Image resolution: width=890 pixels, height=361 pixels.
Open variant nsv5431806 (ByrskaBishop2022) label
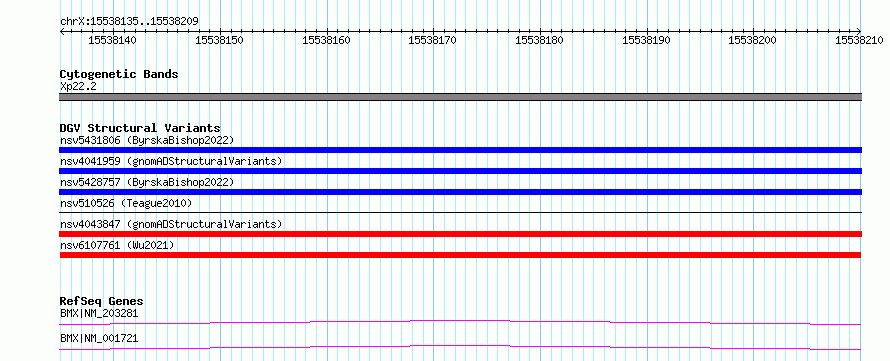pos(147,140)
